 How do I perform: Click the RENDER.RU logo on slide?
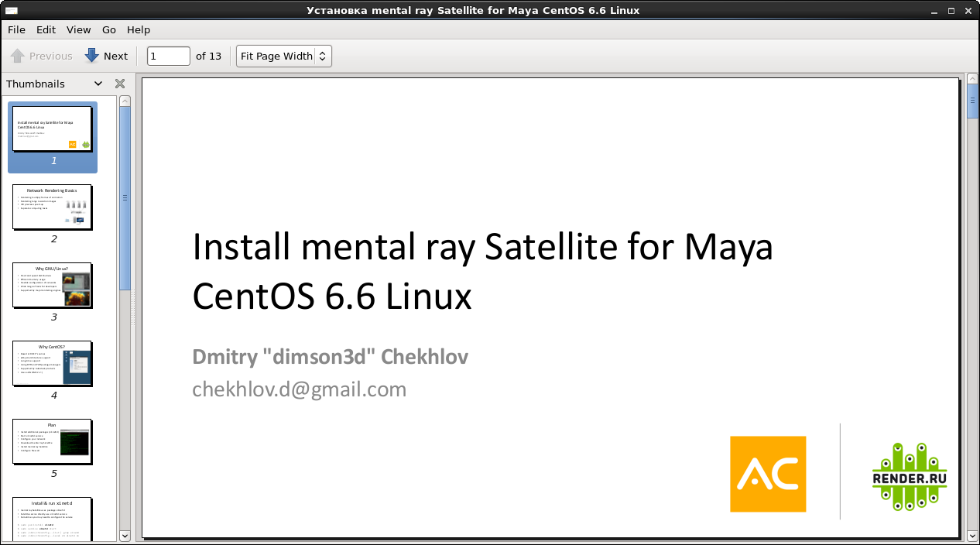click(x=910, y=476)
